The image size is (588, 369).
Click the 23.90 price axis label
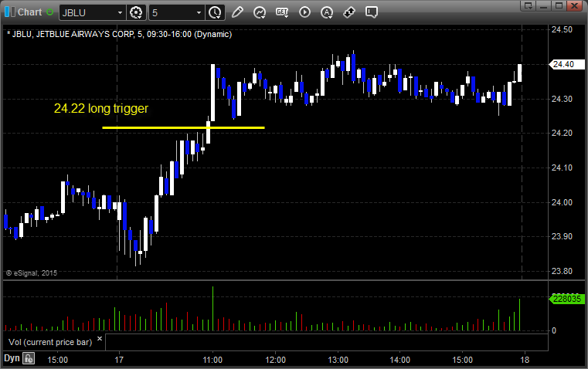[562, 236]
